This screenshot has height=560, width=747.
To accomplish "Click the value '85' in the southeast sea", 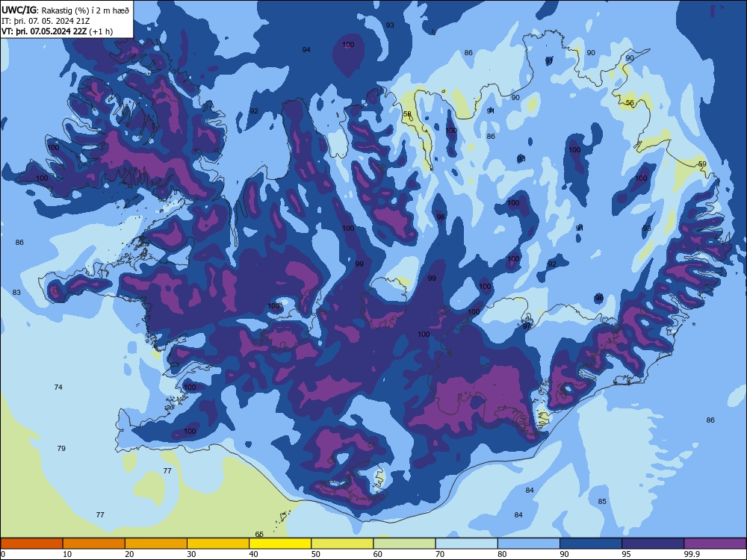I will (602, 502).
